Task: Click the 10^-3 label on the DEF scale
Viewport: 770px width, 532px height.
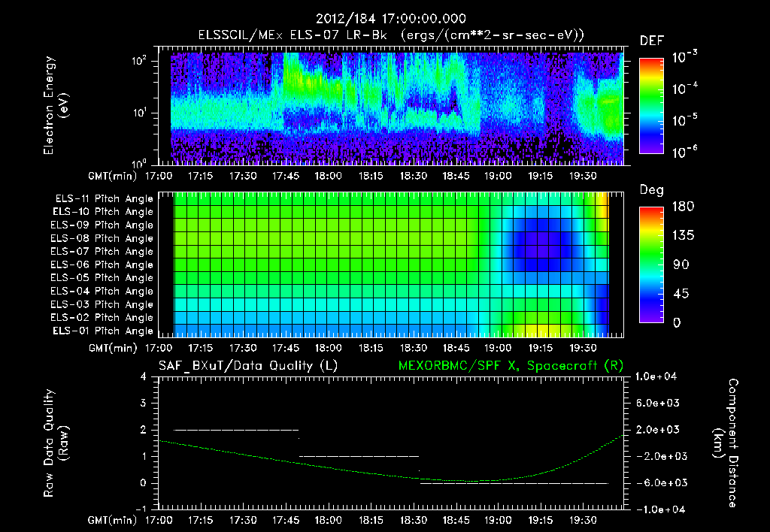Action: click(684, 56)
